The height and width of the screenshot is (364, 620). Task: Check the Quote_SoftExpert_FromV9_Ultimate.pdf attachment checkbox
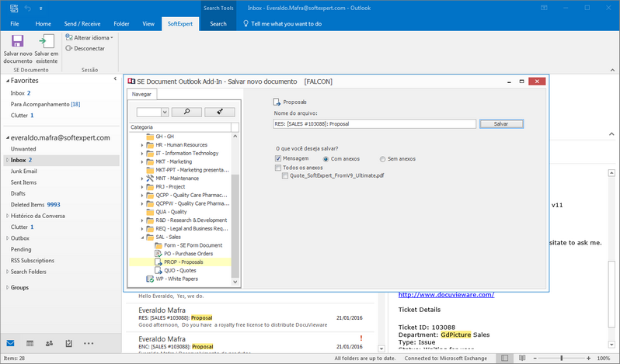click(284, 175)
